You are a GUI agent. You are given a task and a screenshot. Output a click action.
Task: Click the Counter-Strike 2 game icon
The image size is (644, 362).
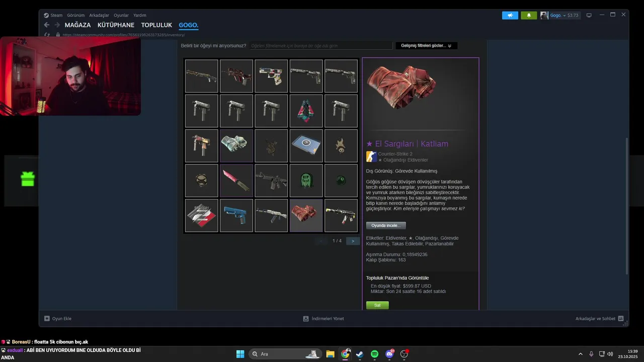(371, 157)
